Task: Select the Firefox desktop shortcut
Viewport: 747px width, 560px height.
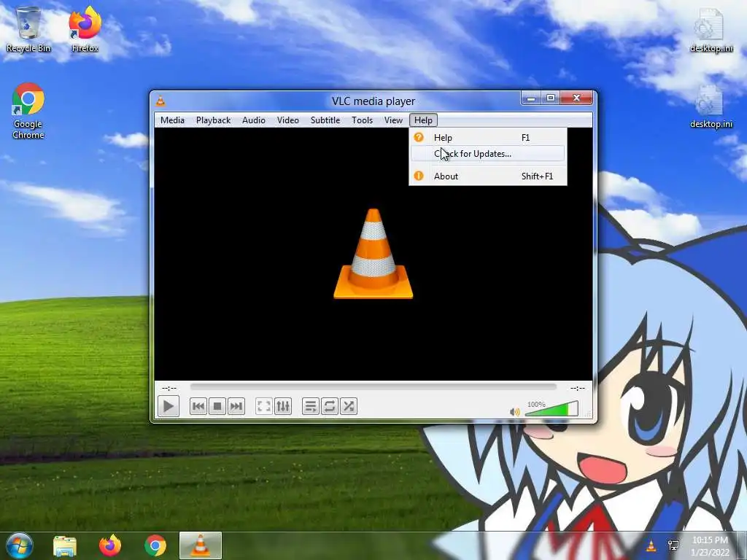Action: [85, 29]
